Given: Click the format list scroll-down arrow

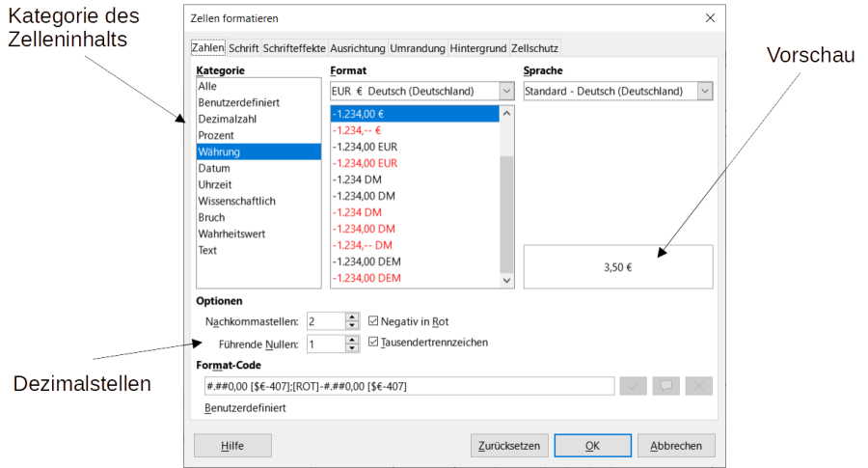Looking at the screenshot, I should [x=506, y=281].
